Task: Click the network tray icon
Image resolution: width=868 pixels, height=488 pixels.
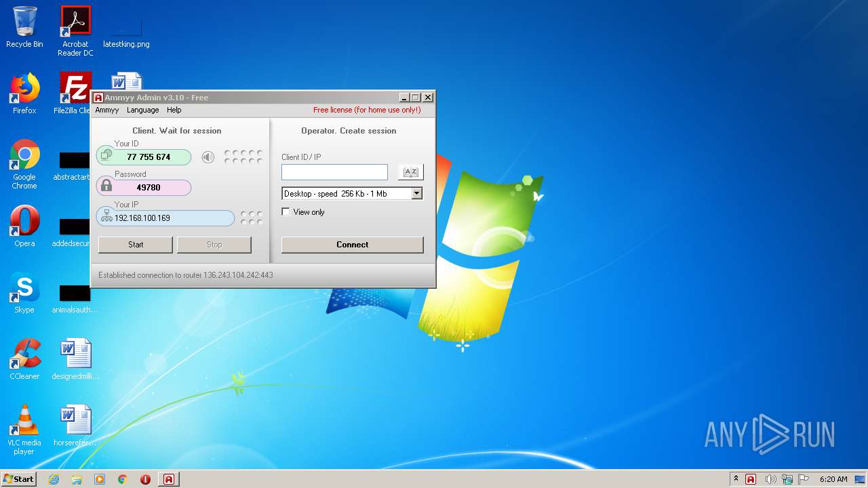Action: coord(787,479)
